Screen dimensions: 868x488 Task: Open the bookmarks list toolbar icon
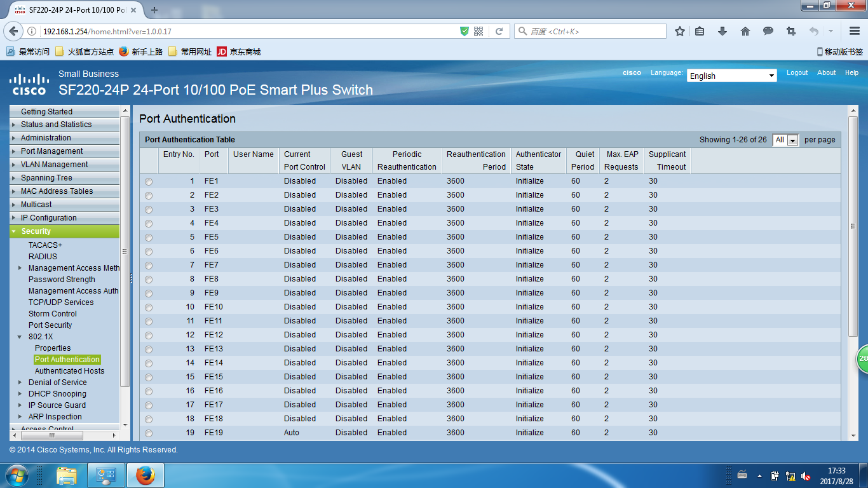click(x=700, y=31)
